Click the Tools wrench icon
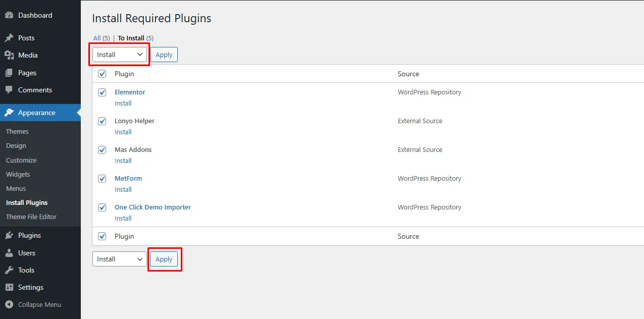This screenshot has width=644, height=319. pyautogui.click(x=9, y=270)
